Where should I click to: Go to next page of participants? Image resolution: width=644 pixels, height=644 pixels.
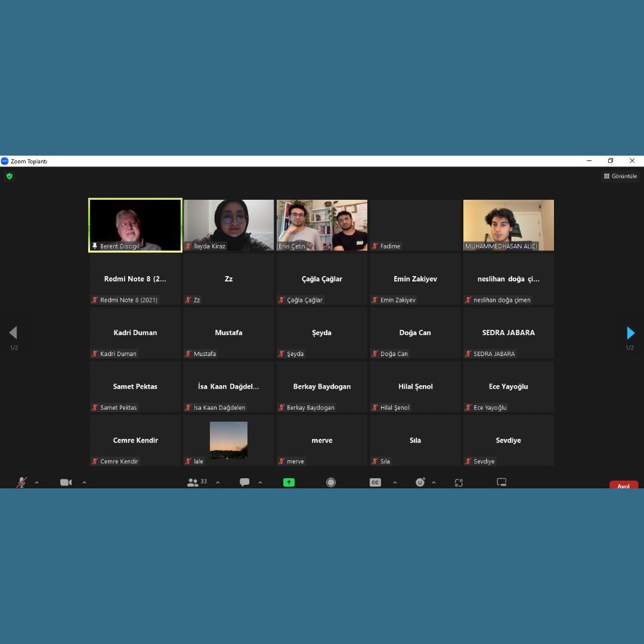tap(630, 333)
